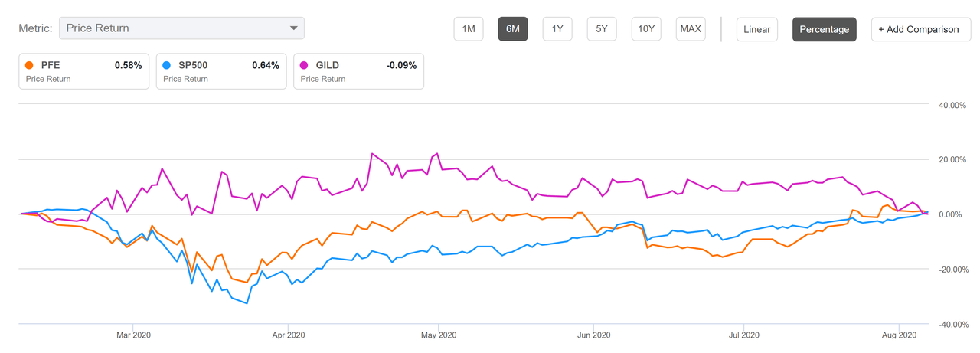
Task: Switch to the 5Y time range
Action: coord(602,29)
